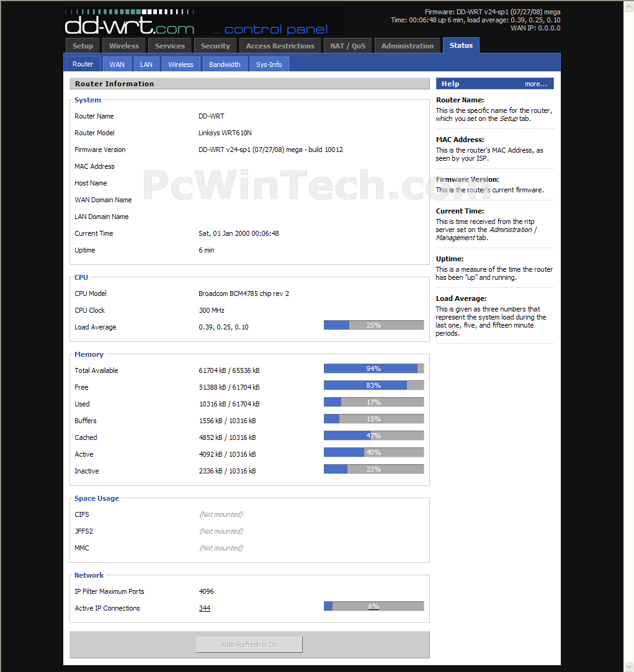Click the 'WAN Domain Name' row label

tap(103, 200)
